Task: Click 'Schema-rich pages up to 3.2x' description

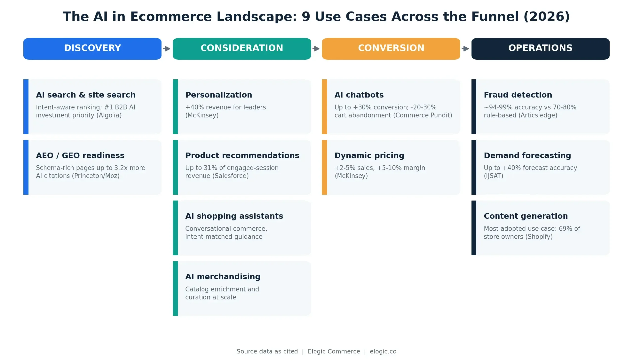Action: tap(90, 172)
